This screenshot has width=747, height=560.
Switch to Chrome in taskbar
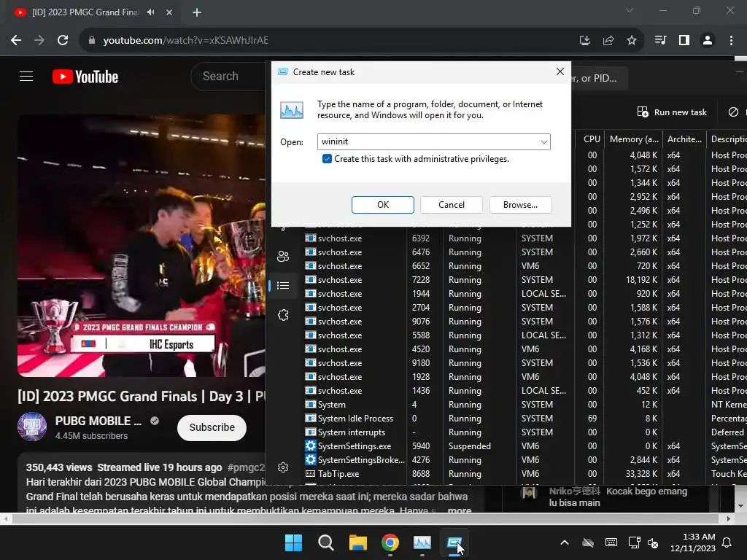(390, 542)
